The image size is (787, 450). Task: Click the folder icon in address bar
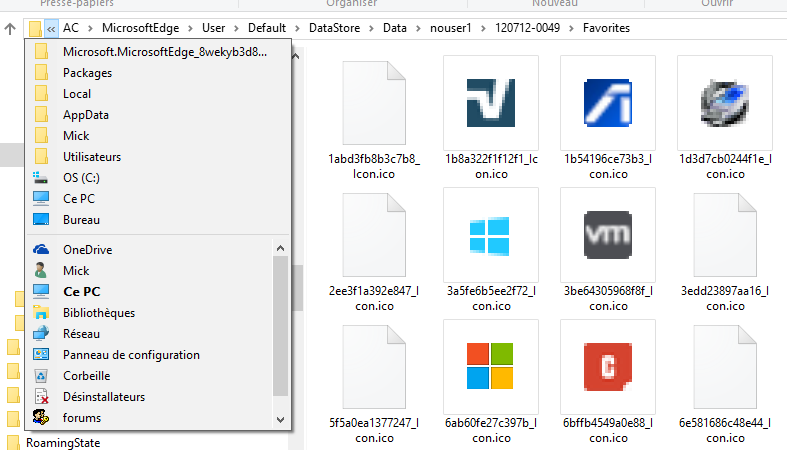click(x=35, y=29)
